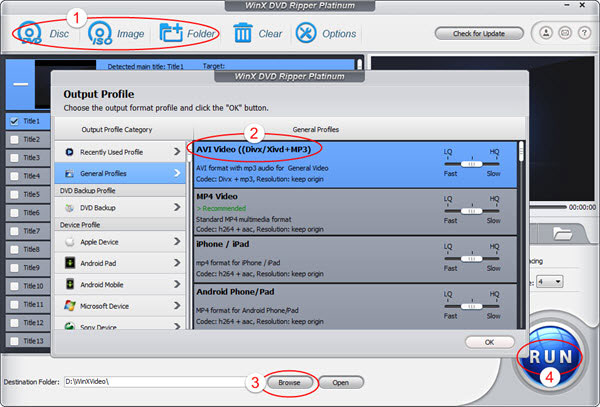Adjust the iPhone / iPad quality slider
The width and height of the screenshot is (600, 407).
[471, 259]
